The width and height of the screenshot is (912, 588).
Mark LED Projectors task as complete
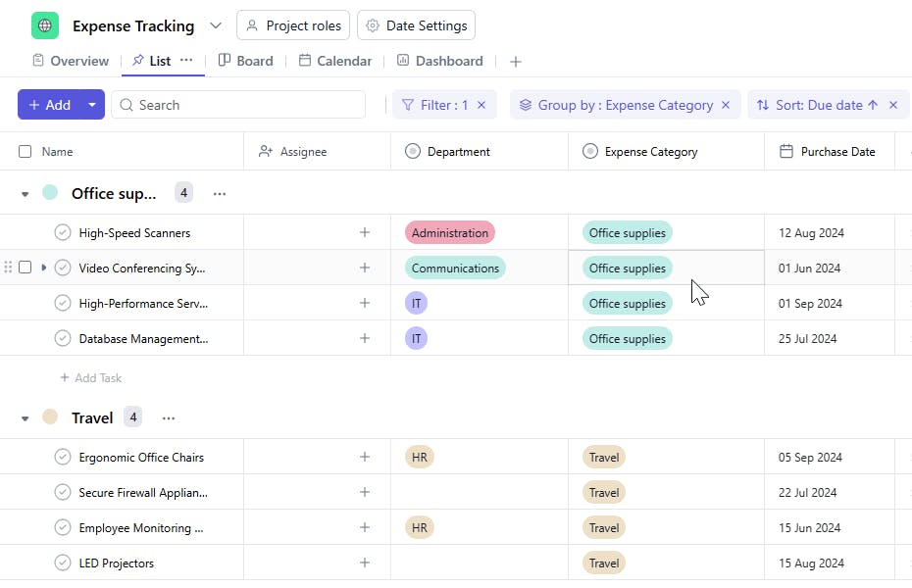pos(63,563)
